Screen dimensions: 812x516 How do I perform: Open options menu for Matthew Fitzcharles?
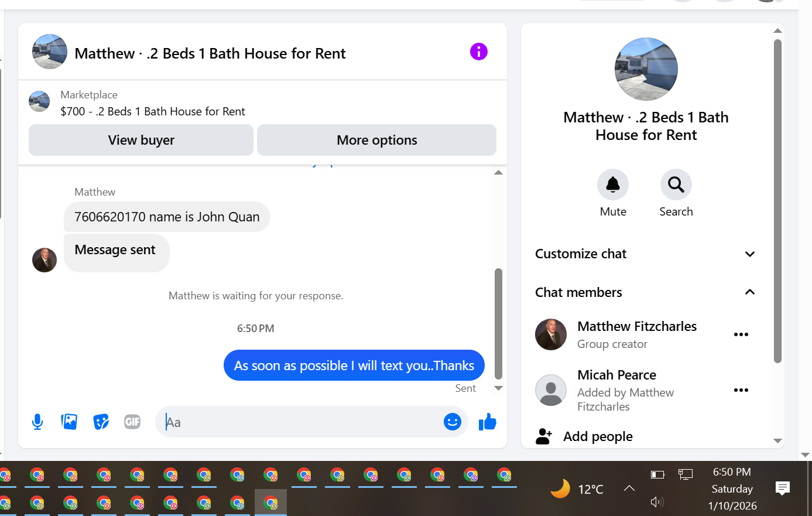pos(741,334)
